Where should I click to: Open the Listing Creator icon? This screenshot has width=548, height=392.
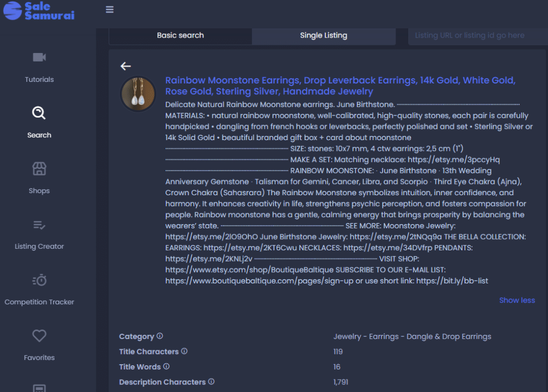(39, 225)
